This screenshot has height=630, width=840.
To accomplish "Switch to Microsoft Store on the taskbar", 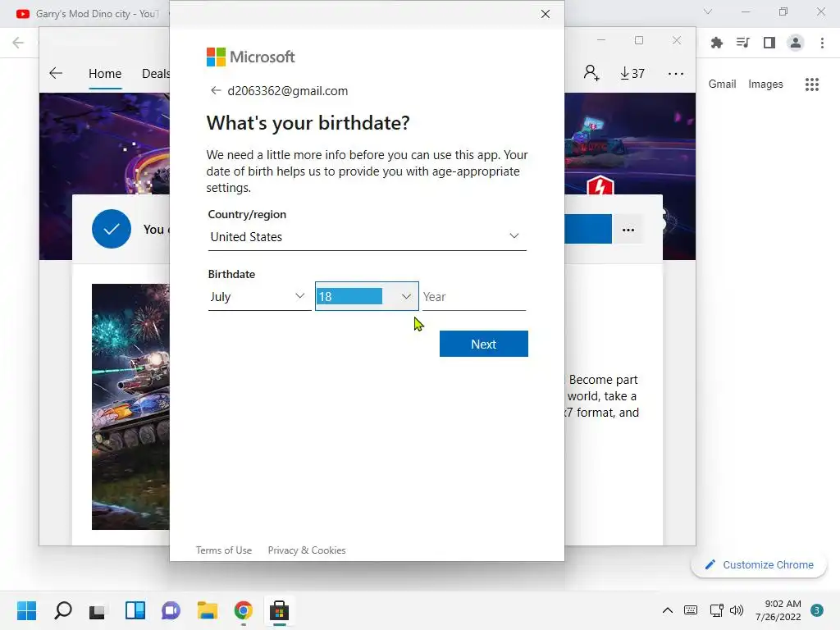I will [x=279, y=610].
